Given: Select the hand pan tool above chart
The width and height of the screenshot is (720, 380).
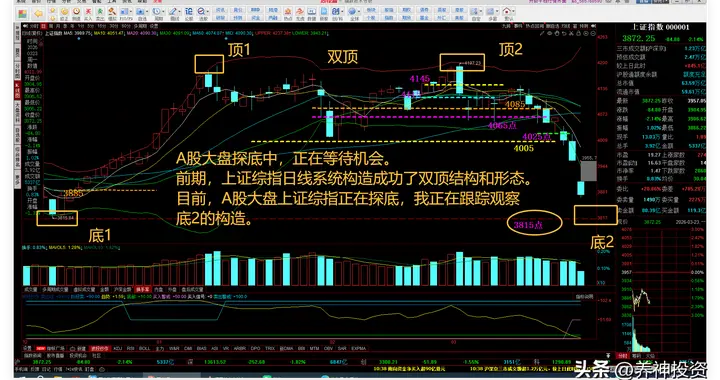Looking at the screenshot, I should coord(557,34).
